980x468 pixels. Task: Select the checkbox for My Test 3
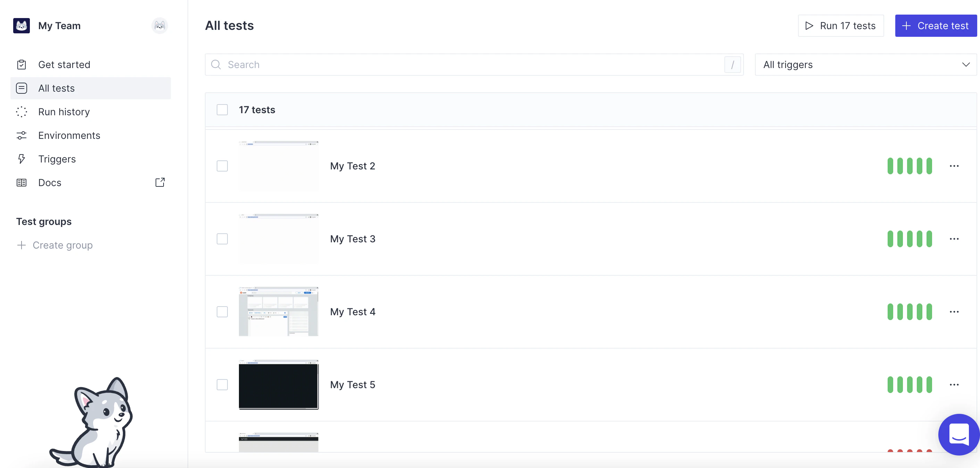pos(222,239)
